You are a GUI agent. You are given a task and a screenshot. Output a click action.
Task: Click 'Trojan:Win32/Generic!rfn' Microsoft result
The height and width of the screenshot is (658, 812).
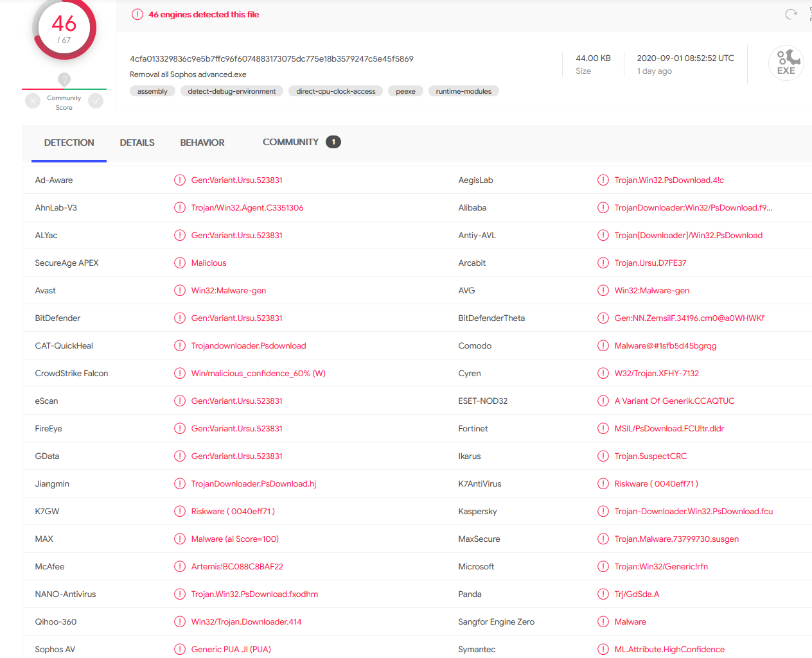tap(661, 566)
